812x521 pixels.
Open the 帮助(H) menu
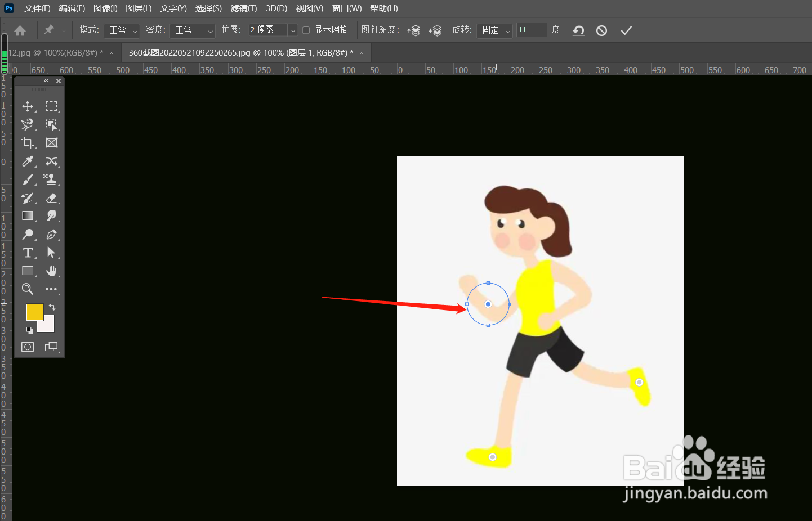(384, 8)
